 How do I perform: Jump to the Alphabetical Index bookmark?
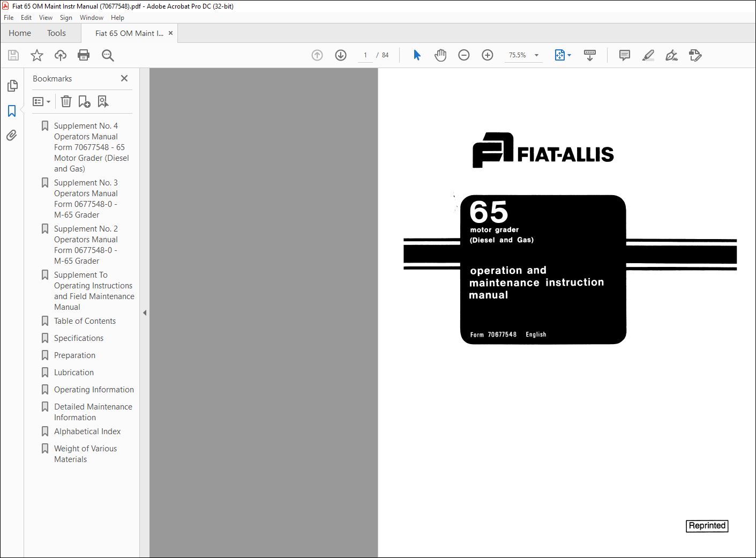click(87, 431)
